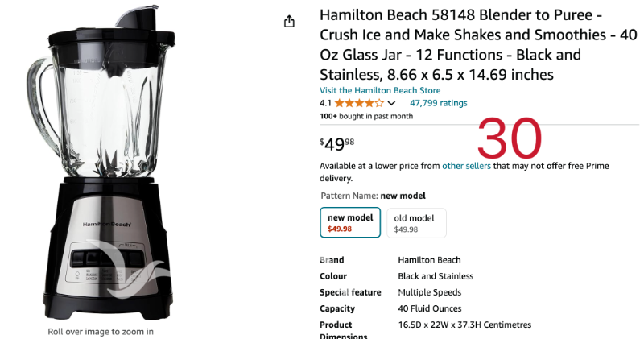Viewport: 644px width, 339px height.
Task: Click the '40 Fluid Ounces' capacity value
Action: (430, 308)
